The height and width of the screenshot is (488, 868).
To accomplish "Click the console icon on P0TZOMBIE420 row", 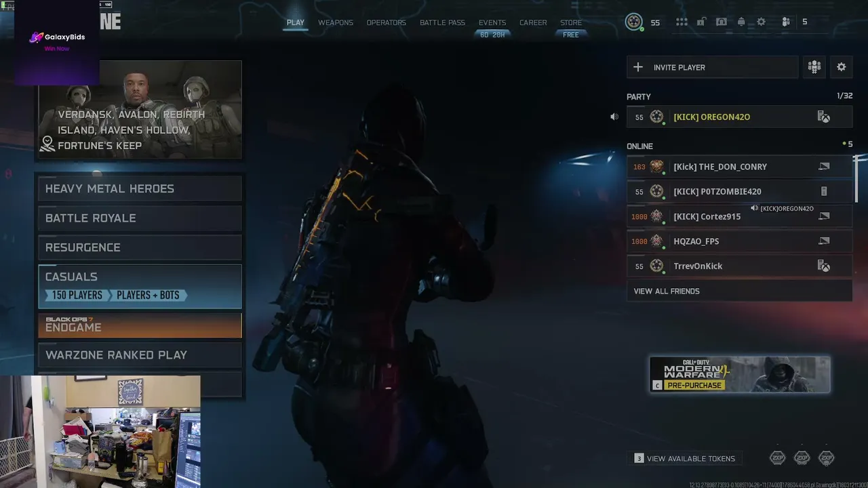I will (x=824, y=192).
